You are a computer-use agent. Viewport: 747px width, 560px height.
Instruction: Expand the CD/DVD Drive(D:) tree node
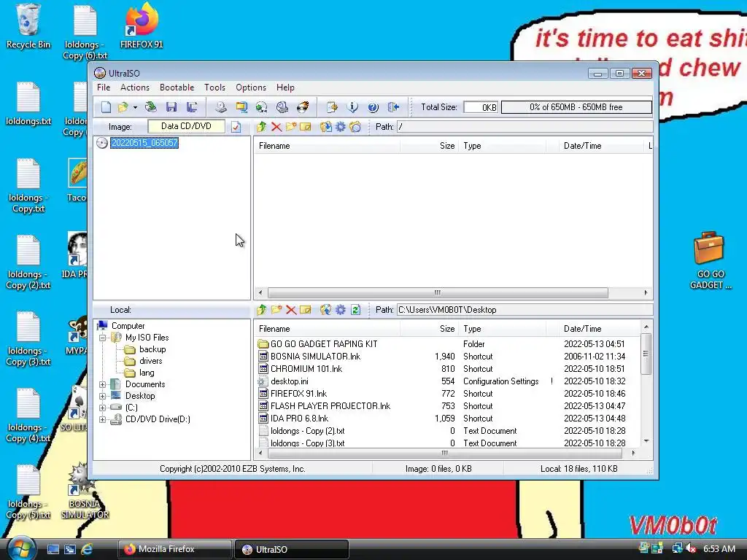[102, 419]
